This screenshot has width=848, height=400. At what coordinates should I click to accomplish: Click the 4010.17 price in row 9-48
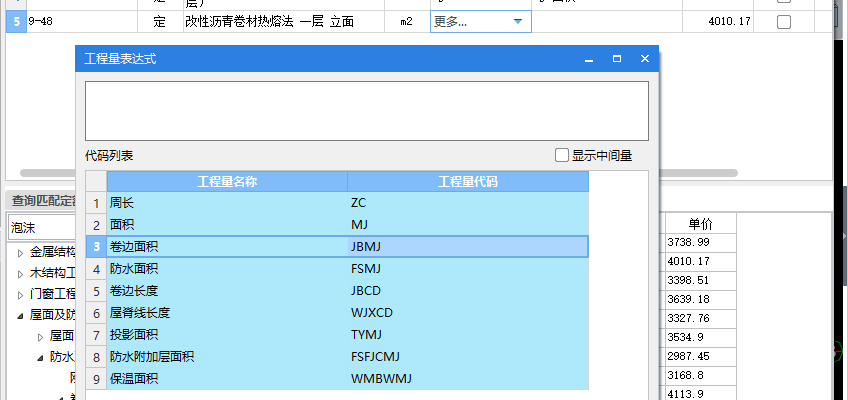coord(718,22)
